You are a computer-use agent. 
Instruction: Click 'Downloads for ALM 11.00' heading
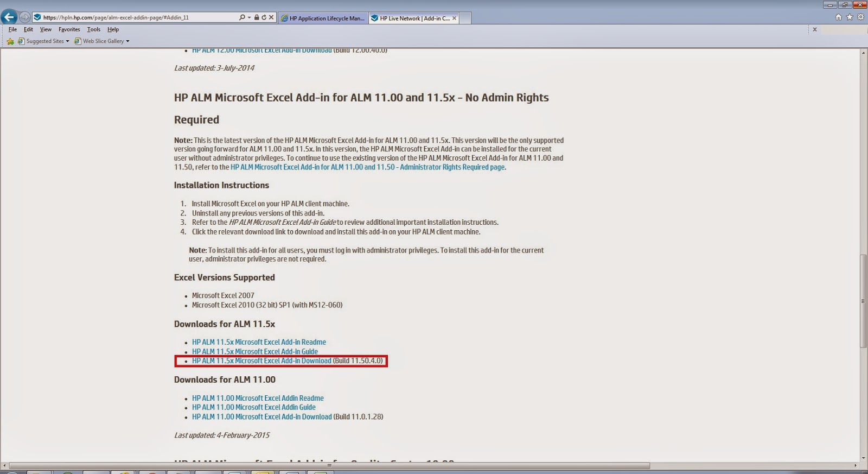pyautogui.click(x=225, y=380)
